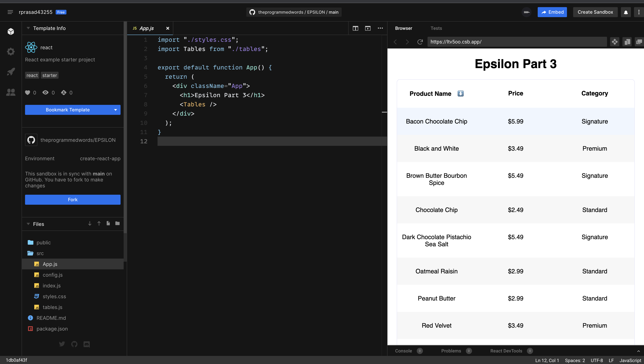Open the React DevTools panel tab
This screenshot has width=644, height=364.
pyautogui.click(x=506, y=351)
